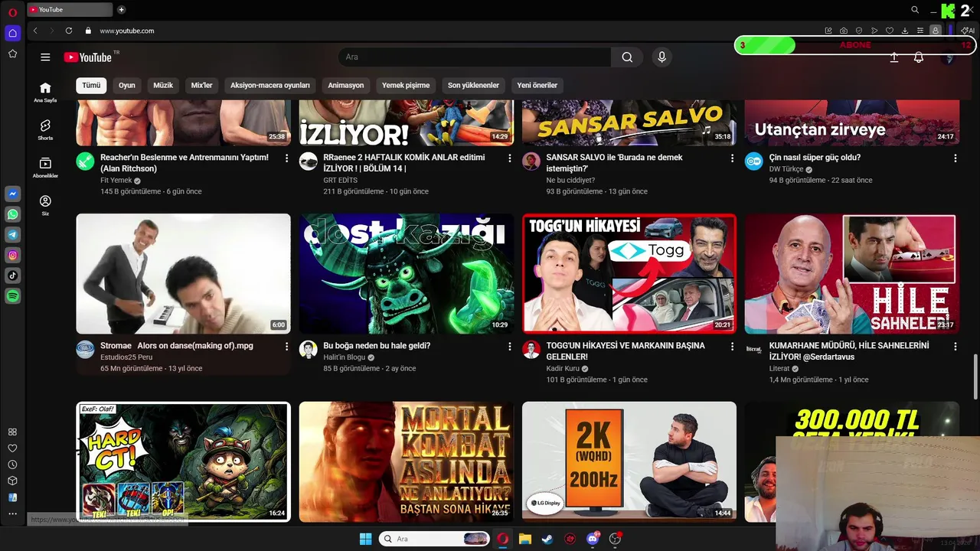Open the Opera downloads icon

[905, 31]
